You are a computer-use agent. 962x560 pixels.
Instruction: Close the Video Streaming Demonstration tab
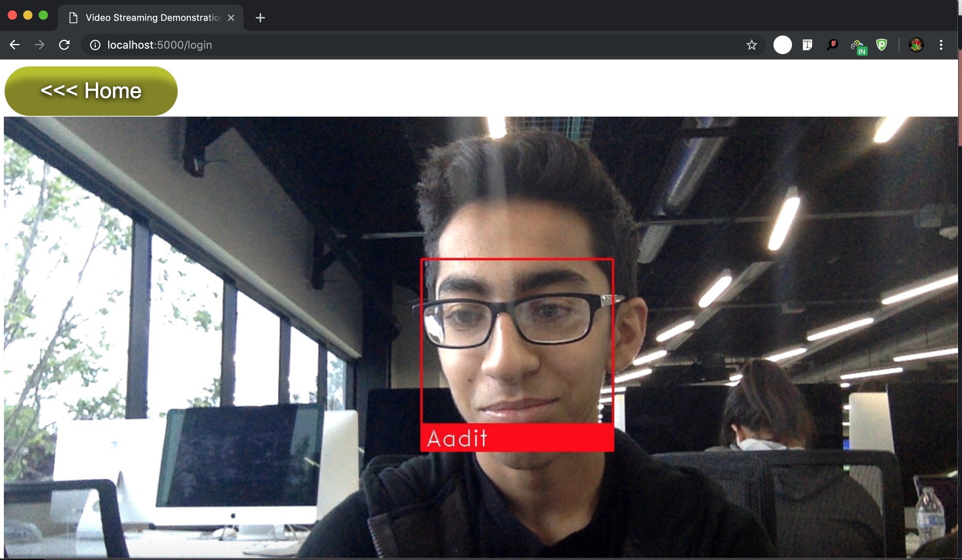(x=231, y=18)
